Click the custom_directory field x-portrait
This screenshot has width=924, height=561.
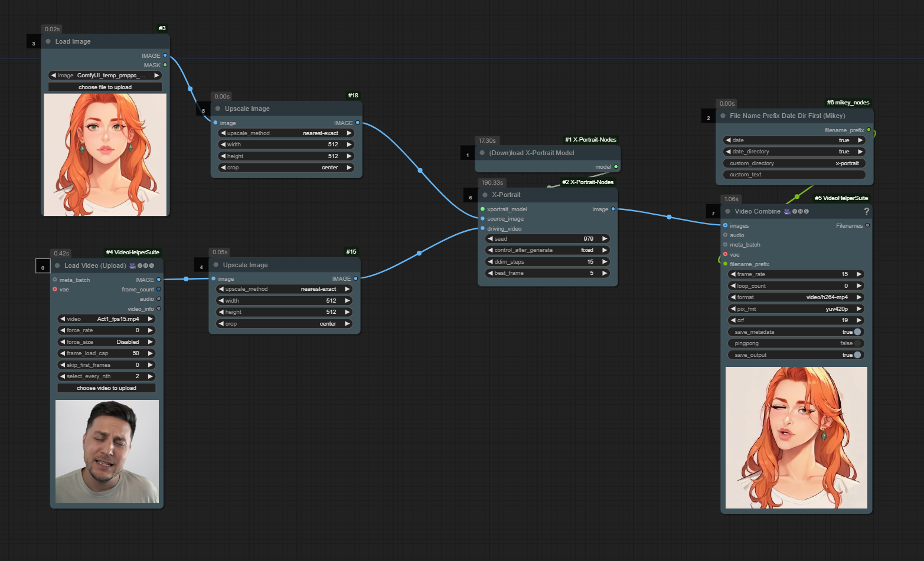click(x=794, y=163)
